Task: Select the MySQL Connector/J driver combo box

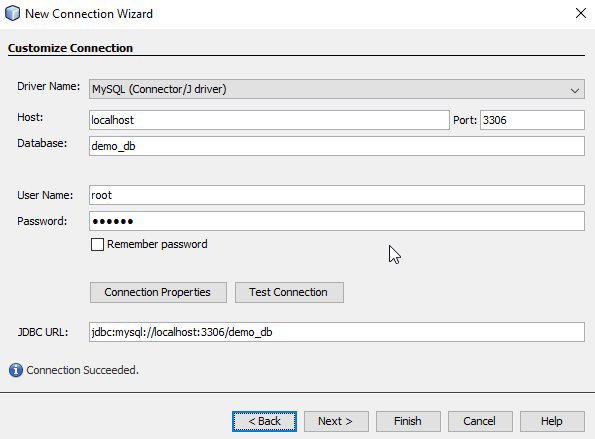Action: (x=337, y=89)
